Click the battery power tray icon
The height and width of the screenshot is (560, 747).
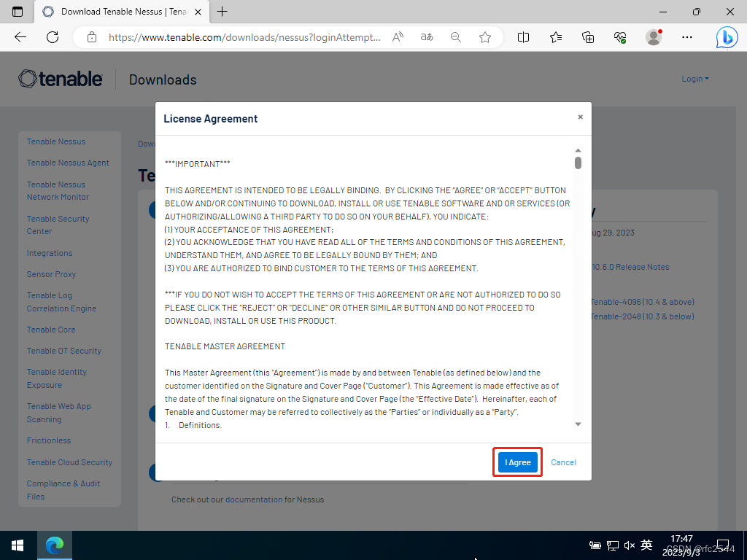[595, 545]
